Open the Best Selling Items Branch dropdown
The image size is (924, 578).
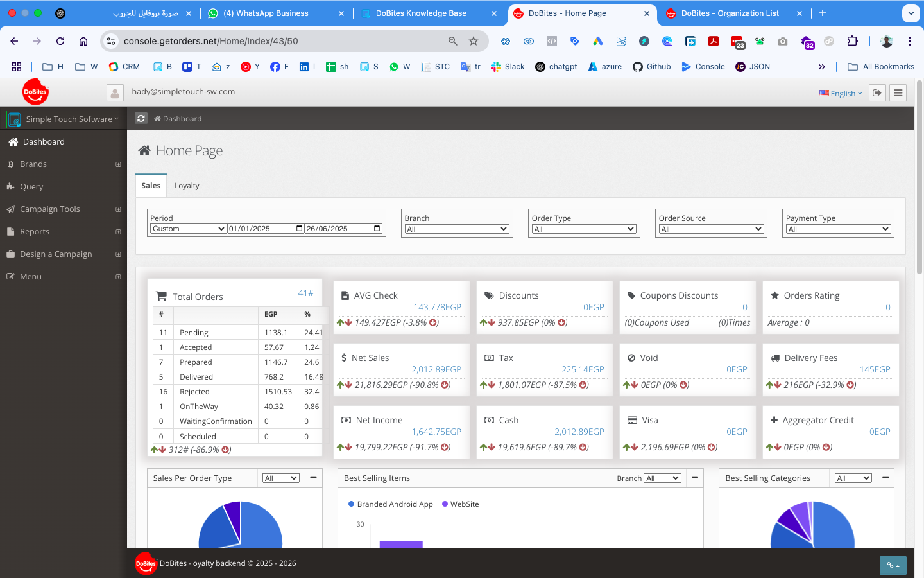click(663, 478)
